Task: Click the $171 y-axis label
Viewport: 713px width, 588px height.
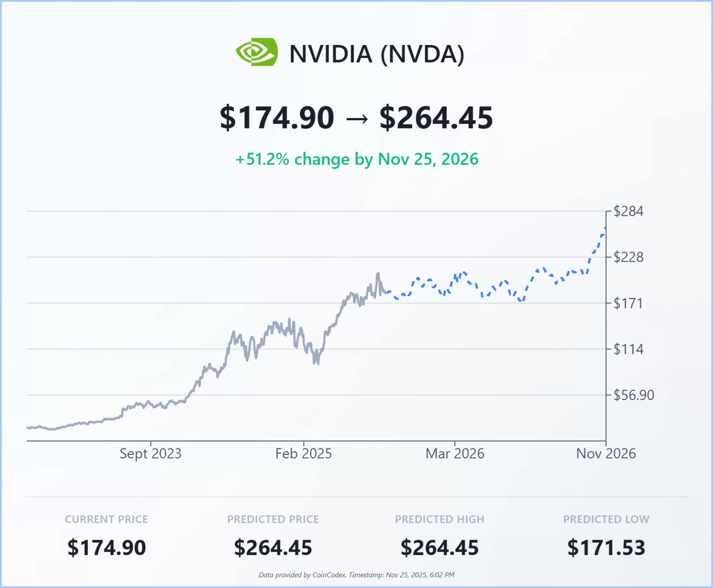Action: pos(628,304)
